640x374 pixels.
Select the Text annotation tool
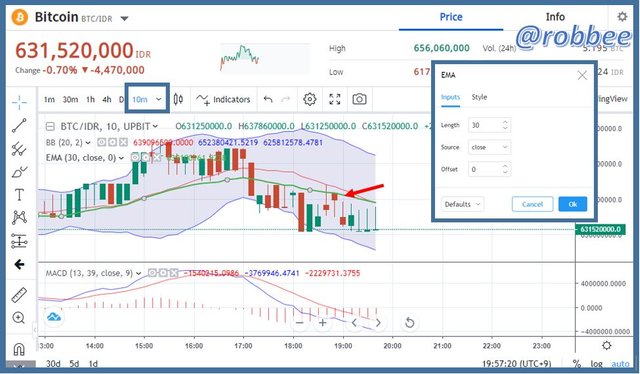coord(19,195)
